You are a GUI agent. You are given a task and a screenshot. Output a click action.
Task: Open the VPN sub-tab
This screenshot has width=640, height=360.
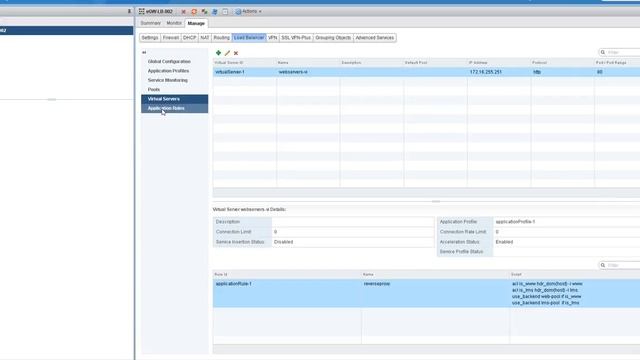pyautogui.click(x=272, y=38)
